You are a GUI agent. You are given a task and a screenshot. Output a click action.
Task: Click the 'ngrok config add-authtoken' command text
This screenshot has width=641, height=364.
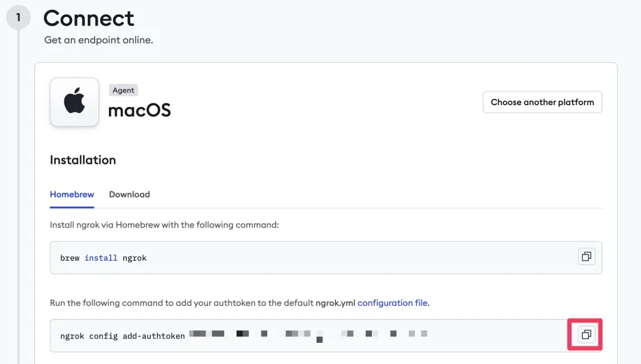point(123,336)
